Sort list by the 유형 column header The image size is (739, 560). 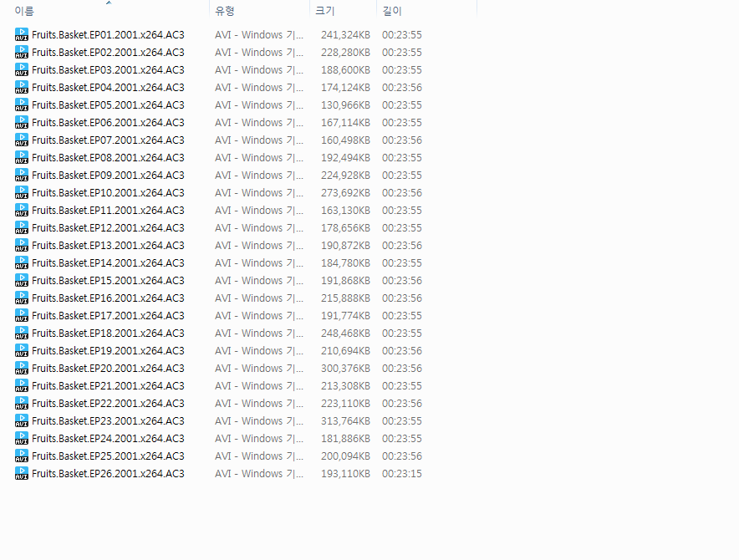pyautogui.click(x=225, y=12)
